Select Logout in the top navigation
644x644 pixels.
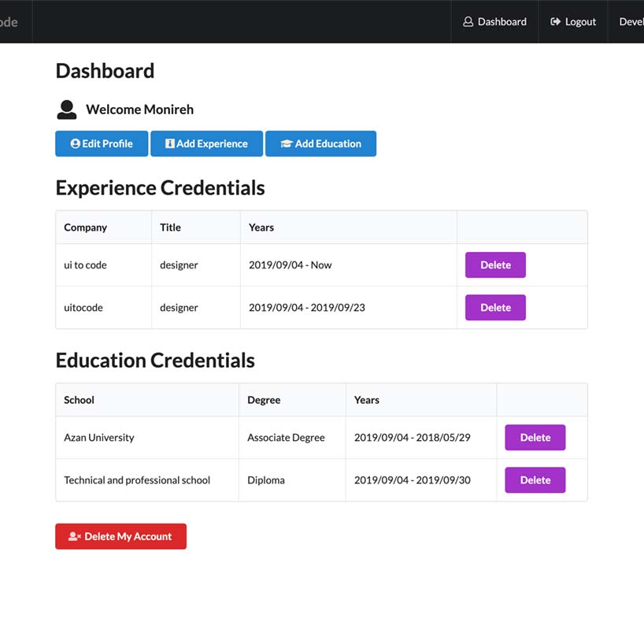(580, 22)
